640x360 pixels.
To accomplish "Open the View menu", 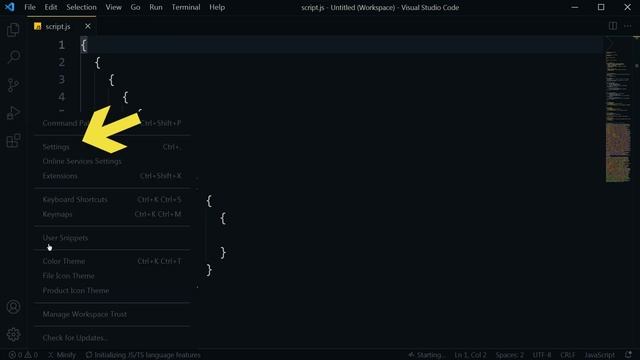I will 113,7.
